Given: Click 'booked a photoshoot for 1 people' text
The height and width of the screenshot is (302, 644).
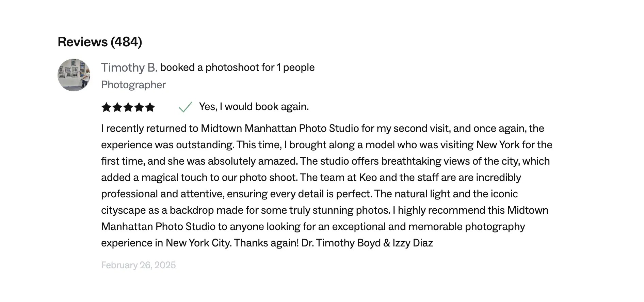Looking at the screenshot, I should (x=237, y=67).
